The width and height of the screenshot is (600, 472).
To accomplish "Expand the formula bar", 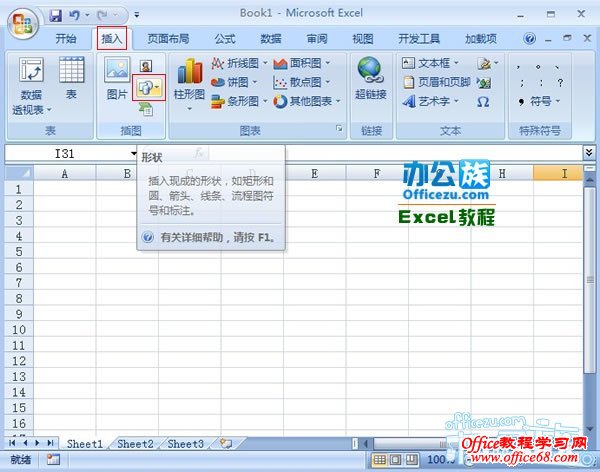I will pyautogui.click(x=589, y=153).
